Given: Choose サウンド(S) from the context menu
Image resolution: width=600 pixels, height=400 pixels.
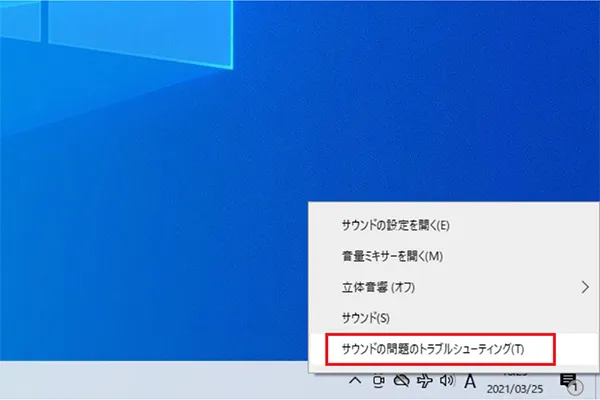Looking at the screenshot, I should pyautogui.click(x=453, y=318).
